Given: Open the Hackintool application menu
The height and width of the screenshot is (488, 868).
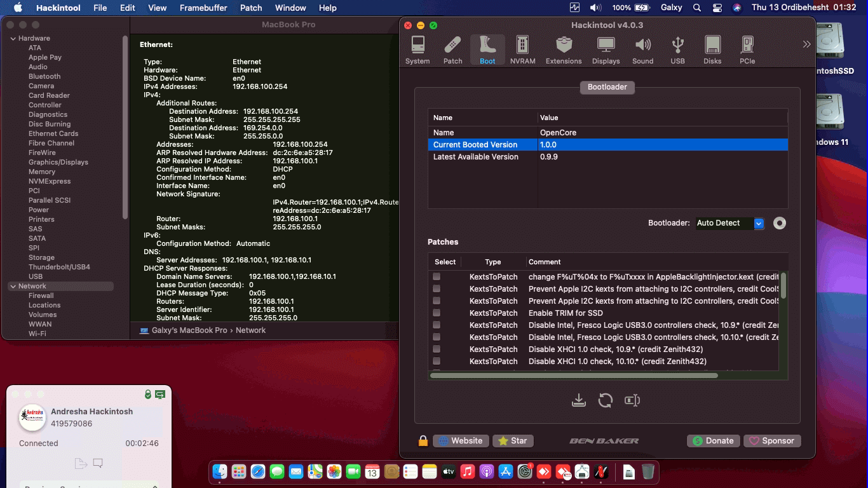Looking at the screenshot, I should click(x=58, y=8).
